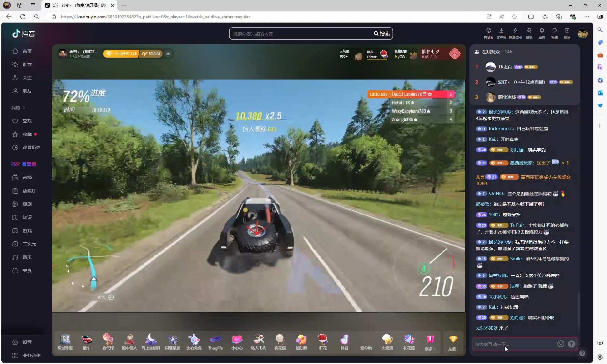
Task: Send the chat message arrow button
Action: pos(571,344)
